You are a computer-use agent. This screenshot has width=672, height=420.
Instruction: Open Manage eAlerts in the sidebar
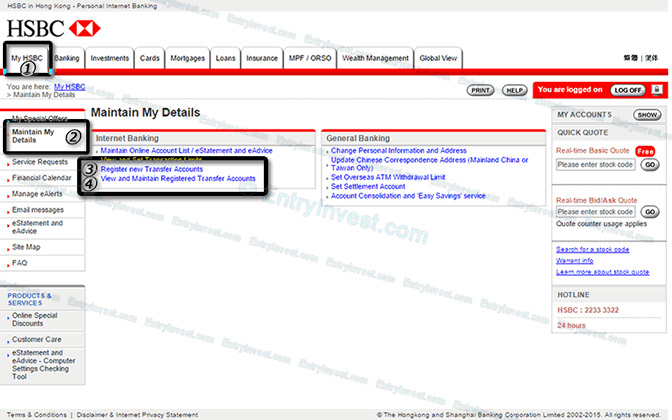coord(37,194)
